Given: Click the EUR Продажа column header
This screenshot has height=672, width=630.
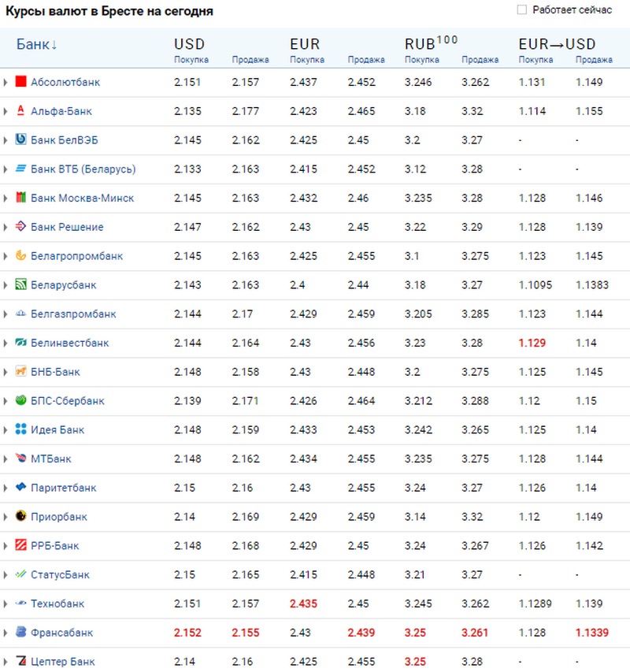Looking at the screenshot, I should [366, 60].
